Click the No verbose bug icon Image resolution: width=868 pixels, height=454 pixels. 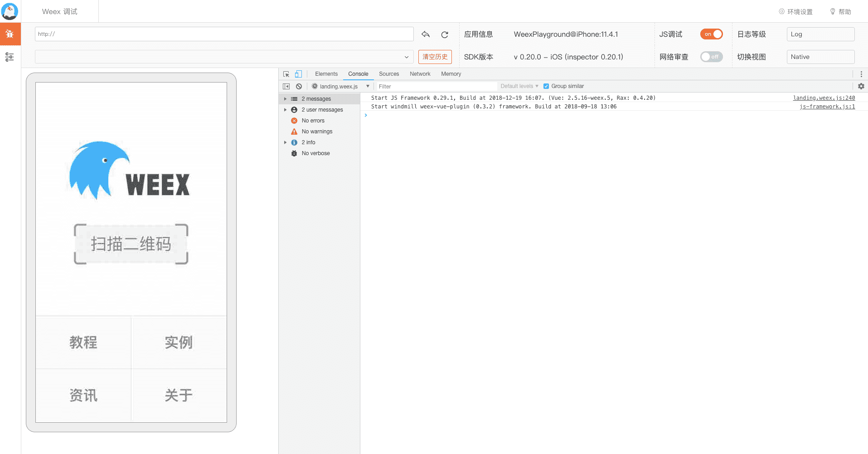294,153
